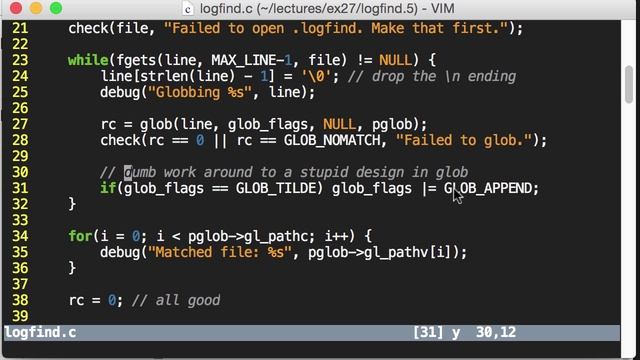Click the 'if' keyword on line 31
The width and height of the screenshot is (640, 360).
tap(108, 188)
